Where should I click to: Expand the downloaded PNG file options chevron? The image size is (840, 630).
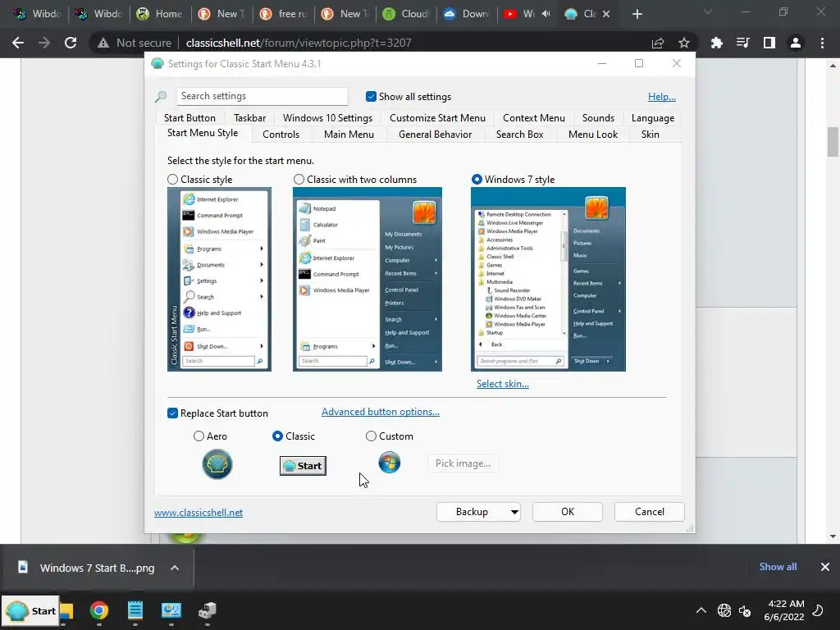[x=175, y=568]
